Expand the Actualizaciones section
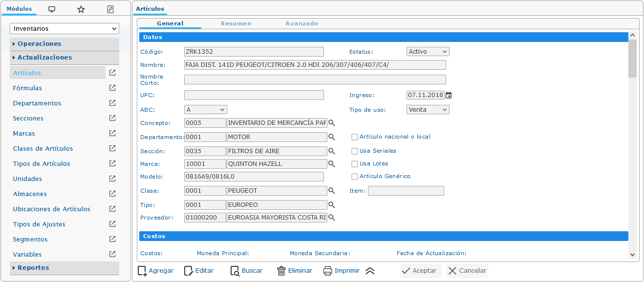This screenshot has height=282, width=644. [x=64, y=58]
